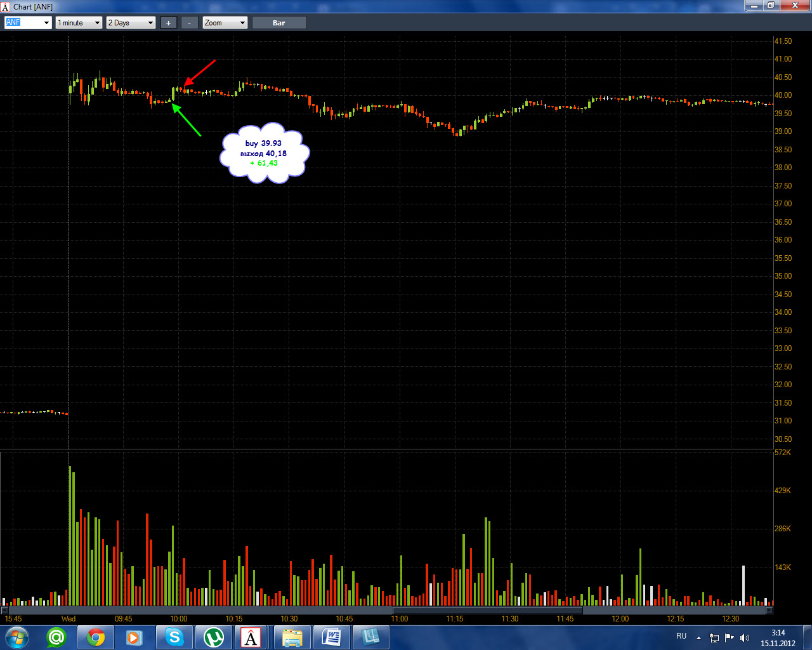Open the Mail.ru Agent taskbar icon
The width and height of the screenshot is (812, 650).
click(x=56, y=637)
